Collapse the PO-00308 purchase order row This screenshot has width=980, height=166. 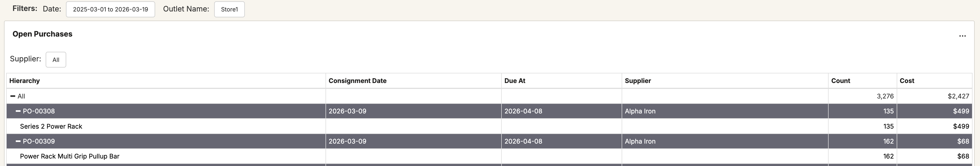click(x=18, y=111)
